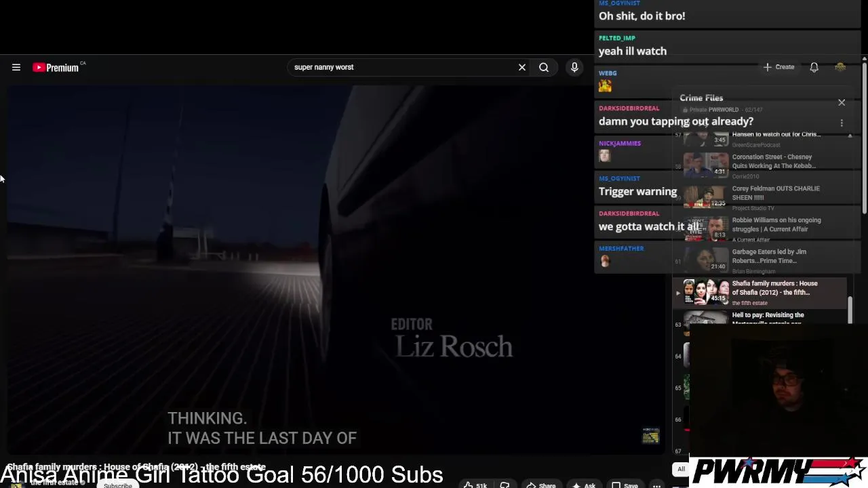Screen dimensions: 868x488
Task: Select Shafia family murders playlist thumbnail
Action: coord(705,291)
